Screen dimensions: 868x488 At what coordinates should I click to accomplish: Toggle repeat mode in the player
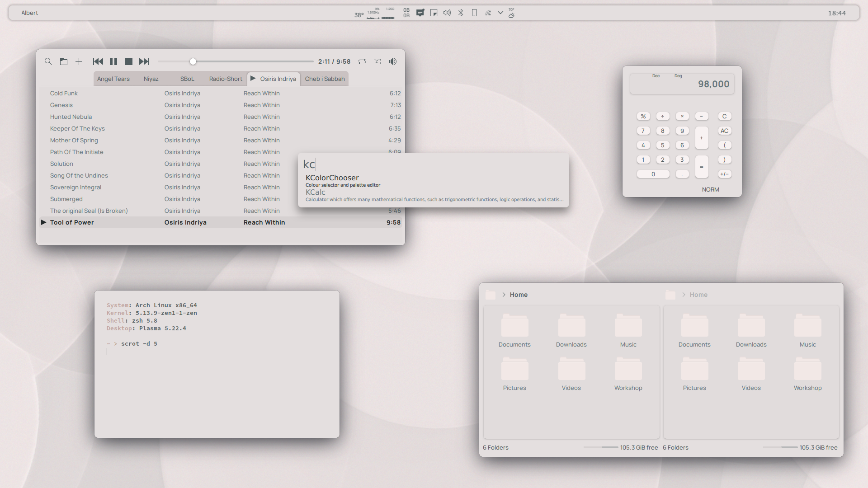362,61
